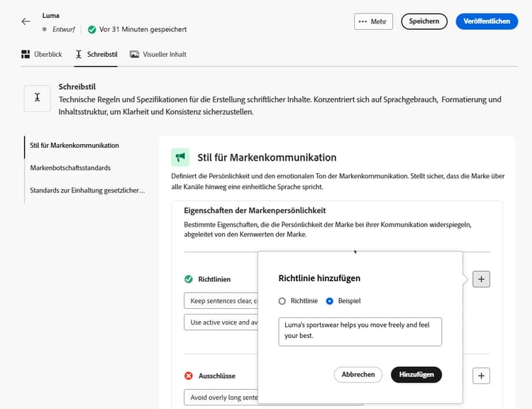Select the Schreibstil tab
Image resolution: width=532 pixels, height=409 pixels.
tap(96, 54)
